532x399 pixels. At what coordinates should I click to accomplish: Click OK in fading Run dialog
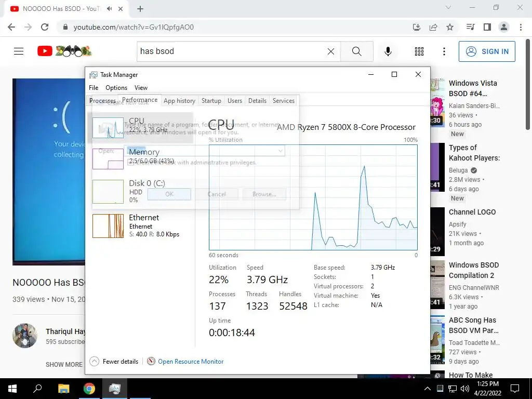[x=169, y=194]
